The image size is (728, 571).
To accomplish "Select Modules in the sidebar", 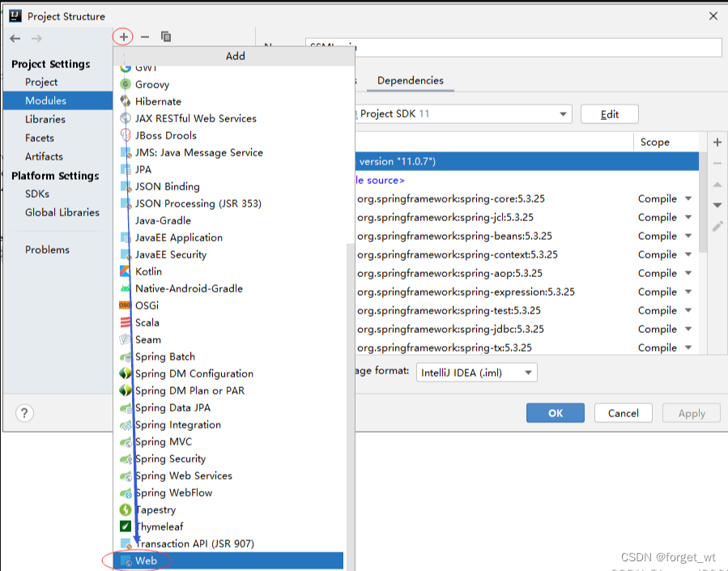I will (x=58, y=100).
